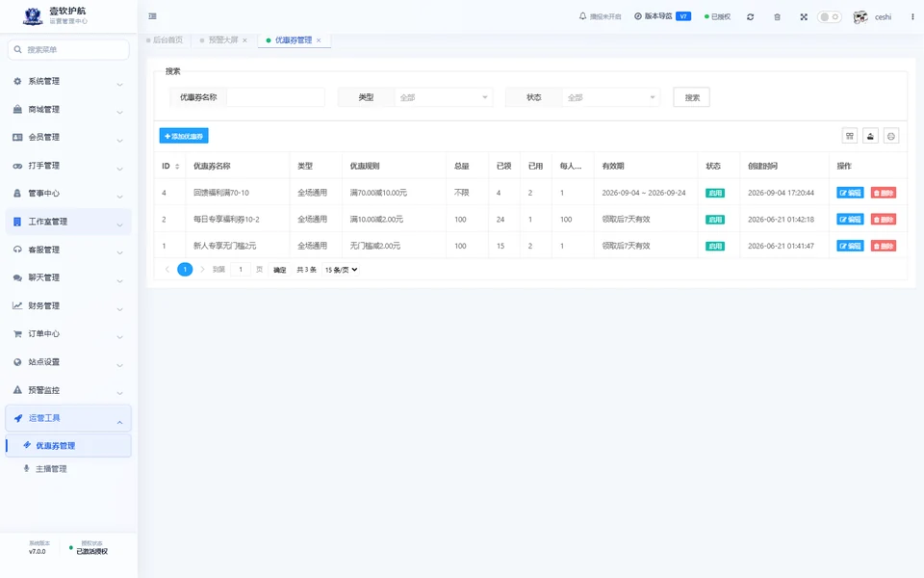Collapse the 运营工具 menu
Viewport: 924px width, 578px height.
coord(68,418)
